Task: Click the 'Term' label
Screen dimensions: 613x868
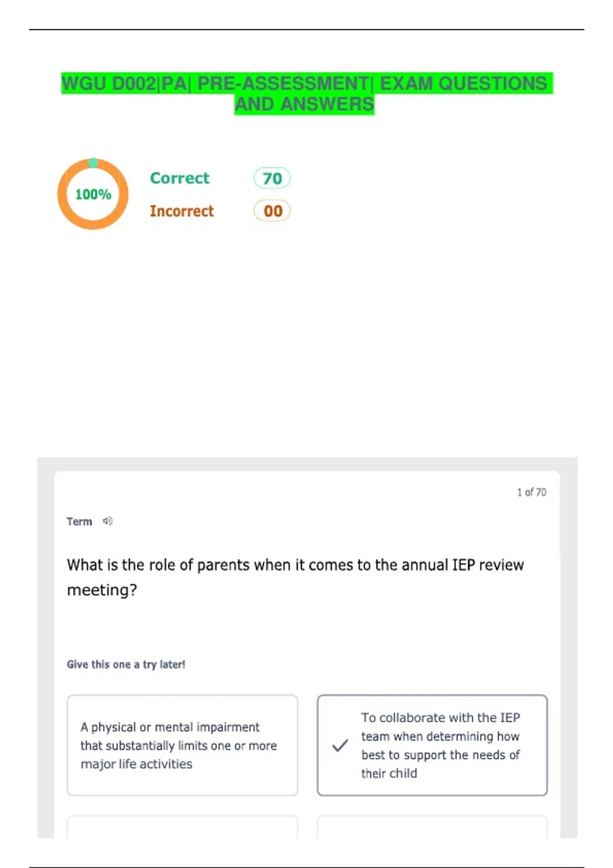Action: click(79, 521)
